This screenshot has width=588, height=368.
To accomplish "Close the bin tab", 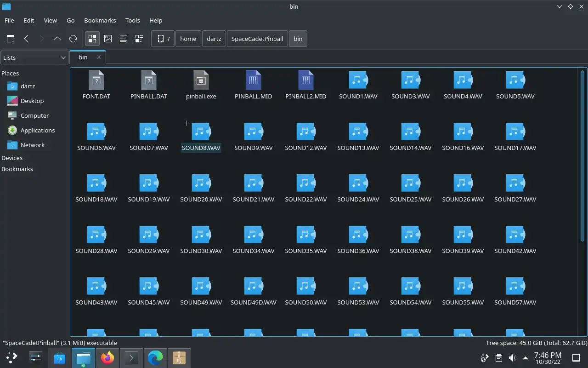I will [x=98, y=57].
